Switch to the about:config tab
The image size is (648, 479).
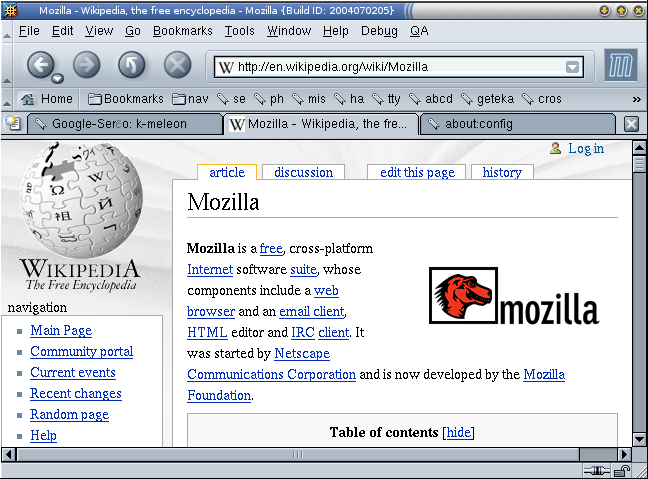tap(517, 124)
